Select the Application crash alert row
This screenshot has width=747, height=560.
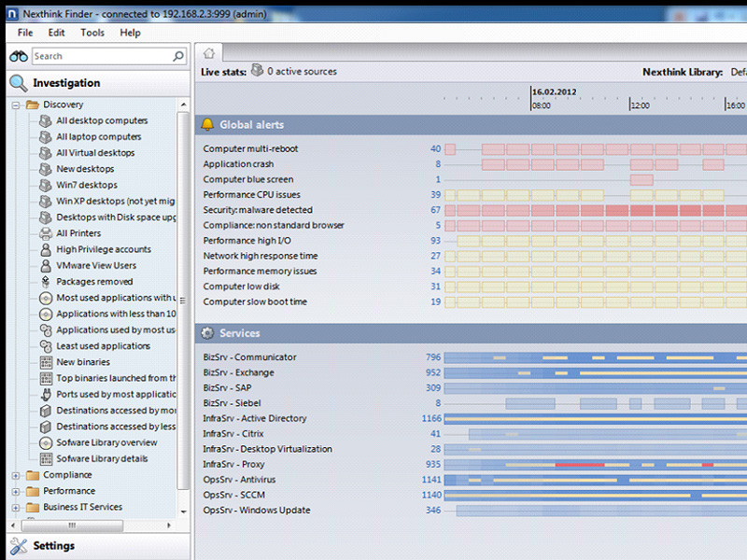238,164
